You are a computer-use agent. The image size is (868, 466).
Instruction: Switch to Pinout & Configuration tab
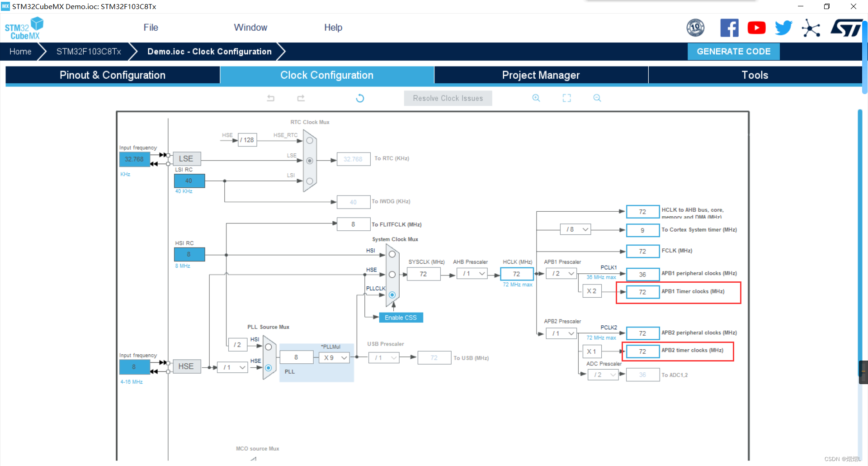(x=113, y=75)
